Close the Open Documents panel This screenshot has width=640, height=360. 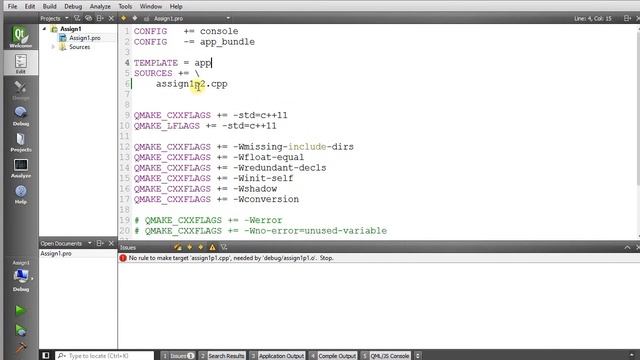[x=111, y=243]
